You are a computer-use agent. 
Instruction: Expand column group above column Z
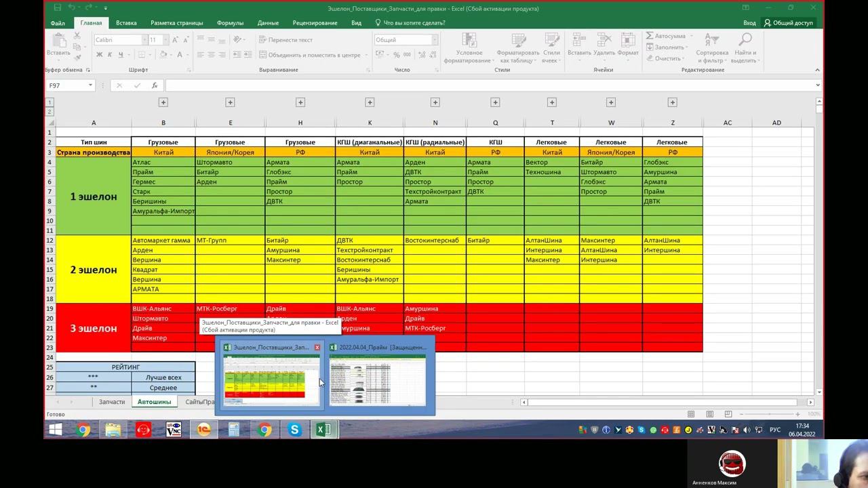point(672,102)
